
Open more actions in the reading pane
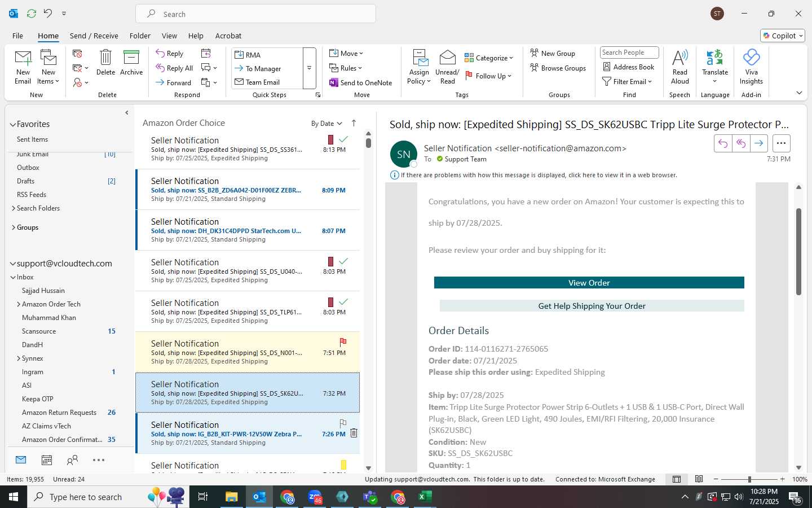pos(781,143)
